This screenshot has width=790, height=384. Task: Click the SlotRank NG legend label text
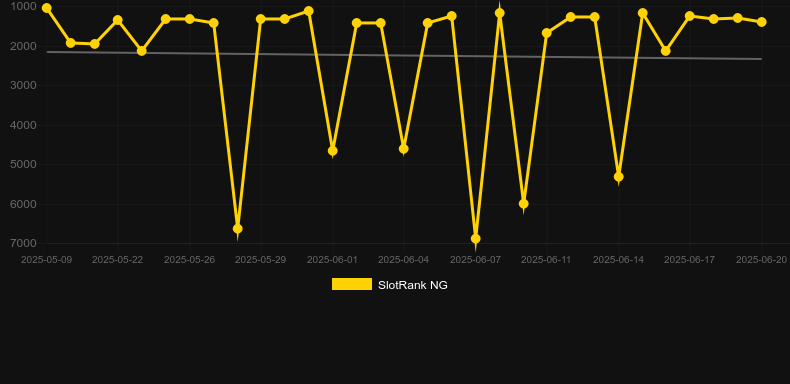413,285
